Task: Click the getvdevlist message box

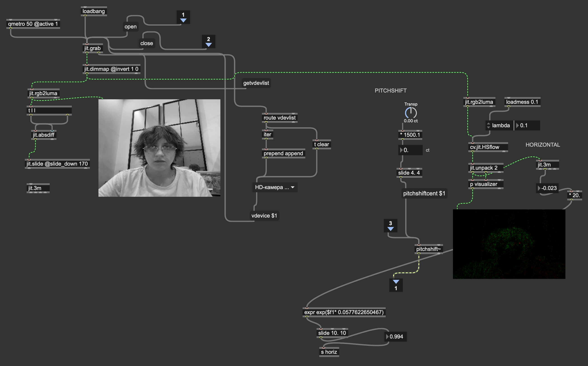Action: pos(256,83)
